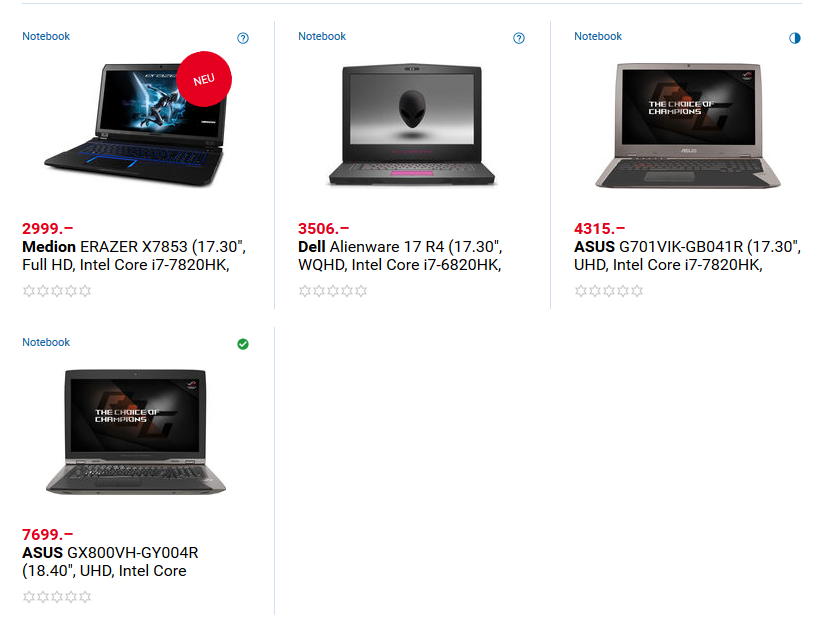Image resolution: width=820 pixels, height=624 pixels.
Task: Click Notebook category link above Medion ERAZER
Action: click(46, 36)
